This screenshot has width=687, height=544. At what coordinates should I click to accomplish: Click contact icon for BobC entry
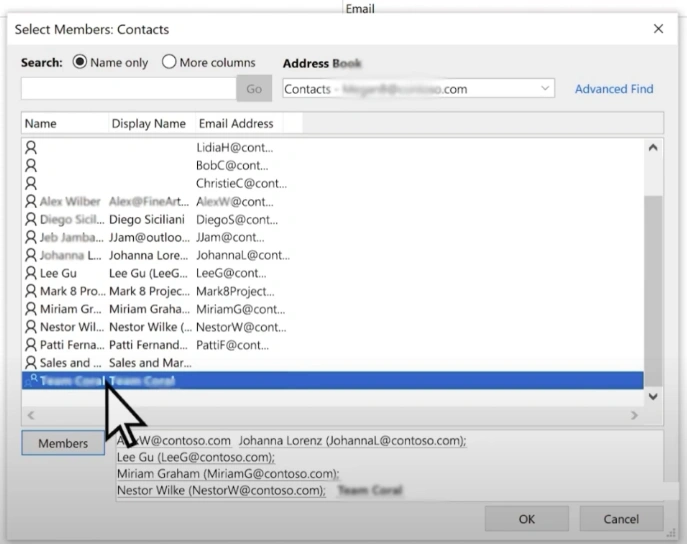click(x=31, y=166)
